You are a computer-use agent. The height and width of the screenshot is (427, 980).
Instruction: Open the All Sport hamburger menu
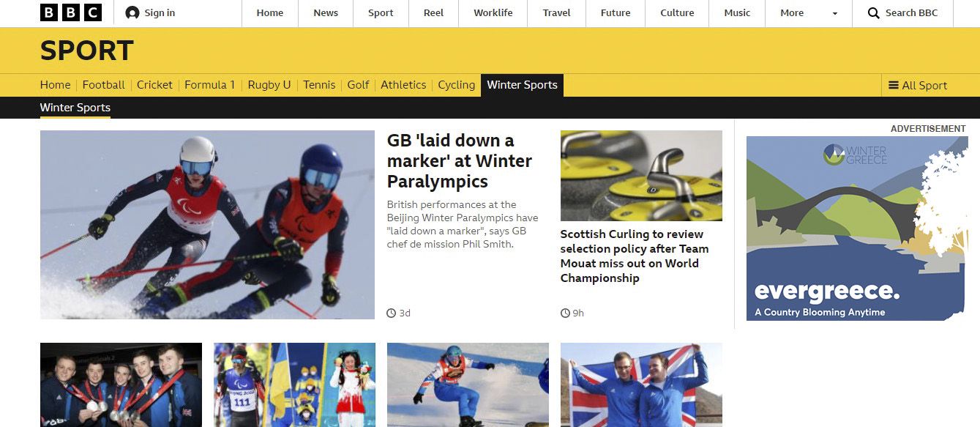click(x=918, y=85)
